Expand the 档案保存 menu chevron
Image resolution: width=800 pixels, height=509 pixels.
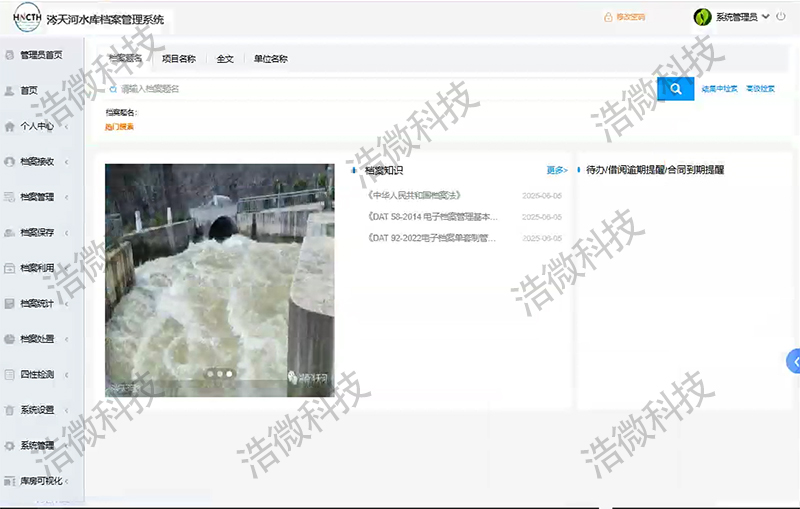click(x=66, y=233)
